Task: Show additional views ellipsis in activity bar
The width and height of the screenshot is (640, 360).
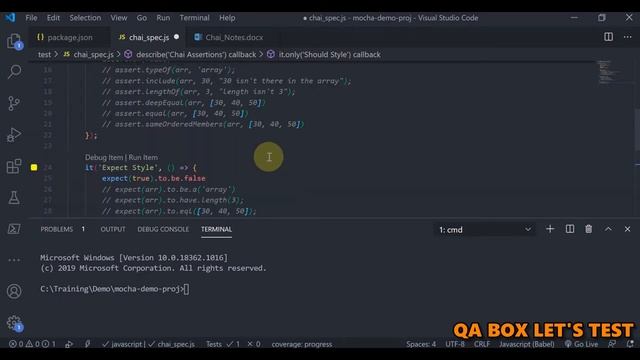Action: (14, 260)
